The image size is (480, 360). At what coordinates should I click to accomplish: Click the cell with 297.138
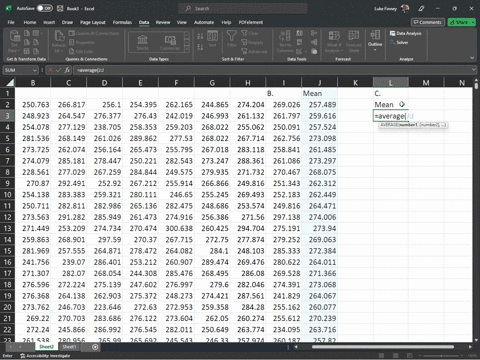click(284, 217)
